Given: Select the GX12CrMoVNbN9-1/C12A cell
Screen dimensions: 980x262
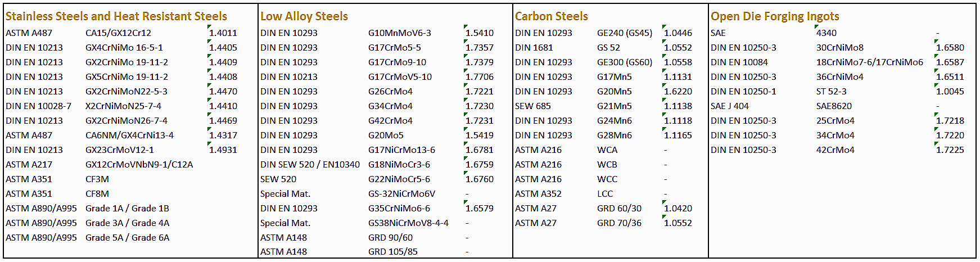Looking at the screenshot, I should point(139,165).
